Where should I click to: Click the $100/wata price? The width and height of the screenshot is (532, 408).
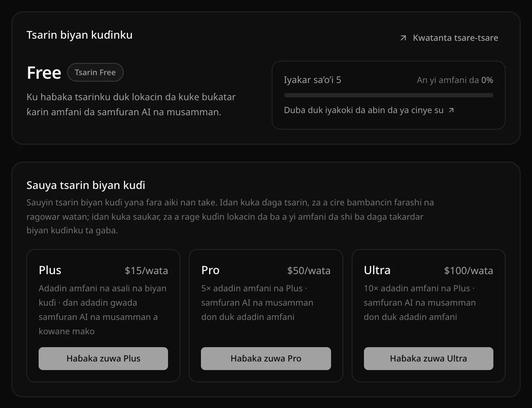click(468, 271)
